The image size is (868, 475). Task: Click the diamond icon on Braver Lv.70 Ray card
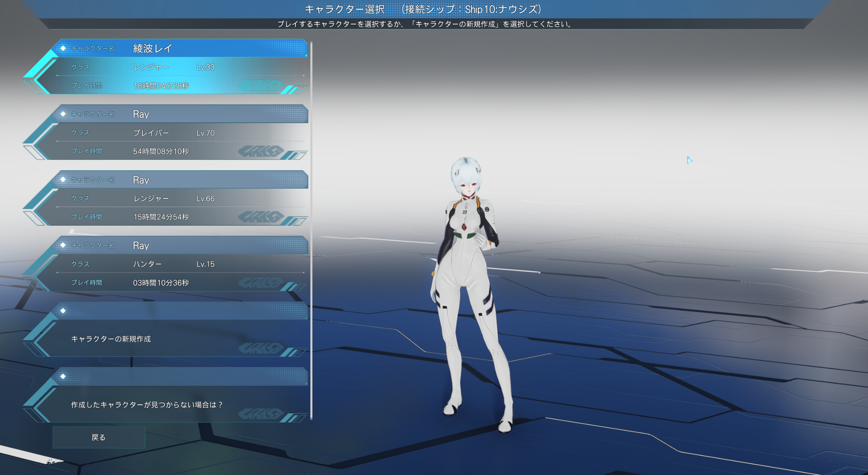pyautogui.click(x=63, y=114)
